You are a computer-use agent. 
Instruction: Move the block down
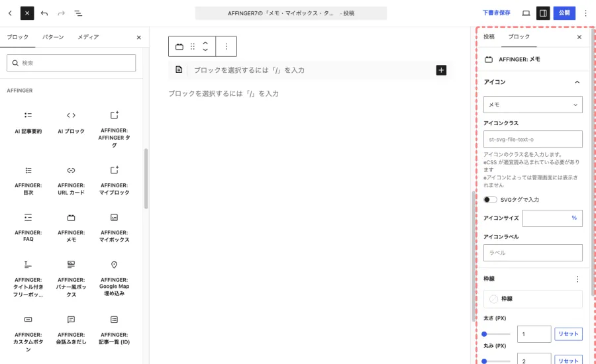205,50
